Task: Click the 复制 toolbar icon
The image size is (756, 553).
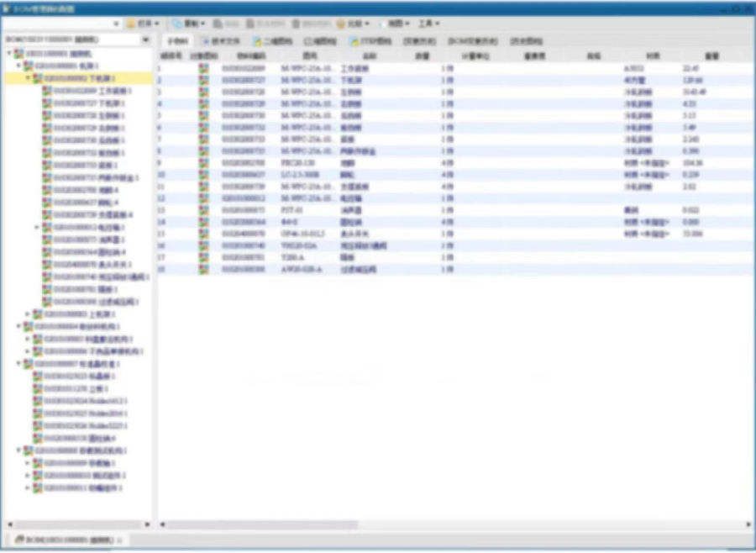Action: click(177, 24)
